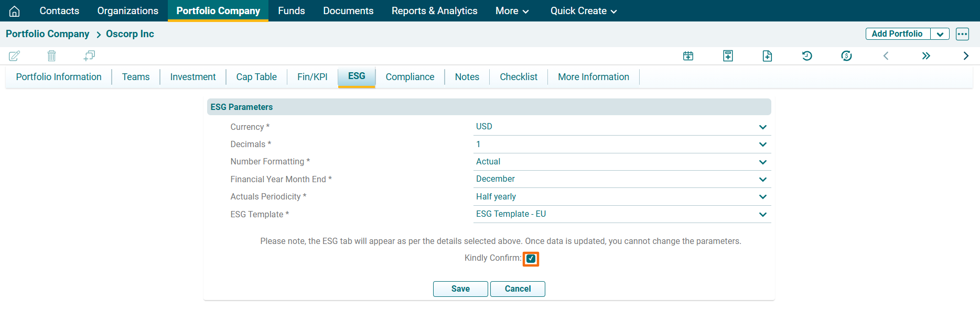Open the Reports & Analytics menu
This screenshot has height=311, width=980.
(434, 11)
